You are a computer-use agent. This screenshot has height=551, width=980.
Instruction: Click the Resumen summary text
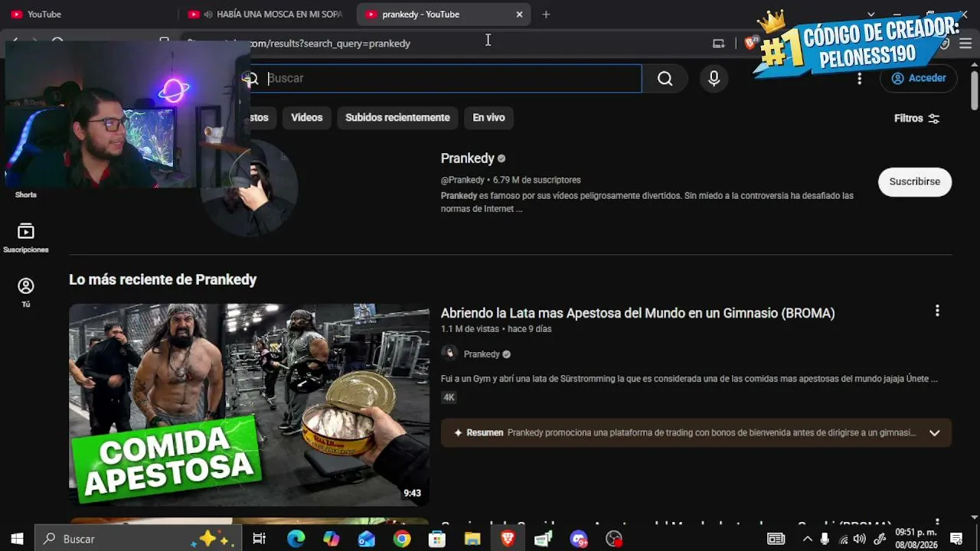click(x=711, y=432)
